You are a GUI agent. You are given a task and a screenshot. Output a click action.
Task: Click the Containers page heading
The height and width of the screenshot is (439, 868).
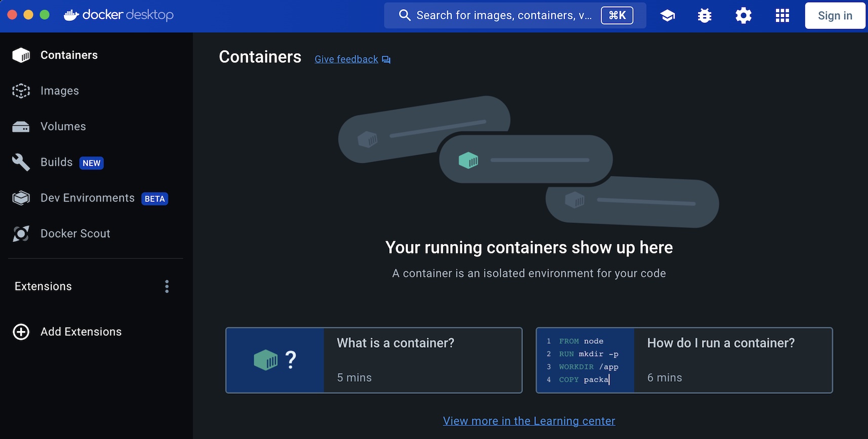click(260, 57)
